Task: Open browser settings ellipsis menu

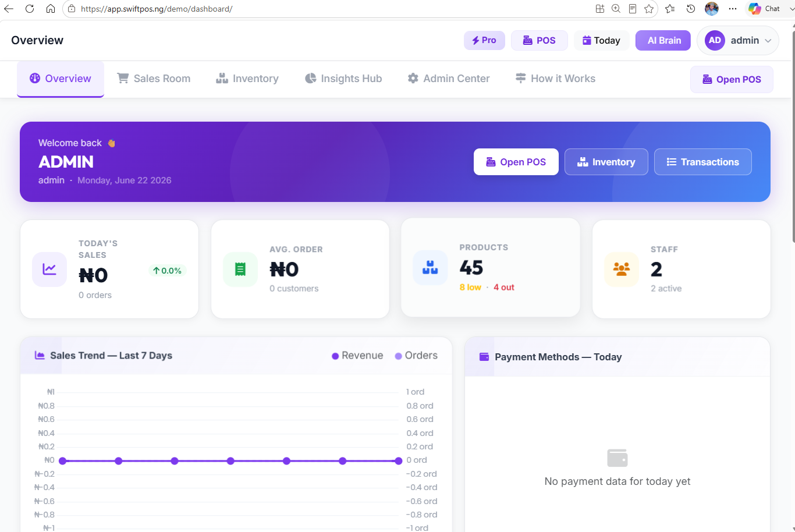Action: pyautogui.click(x=733, y=9)
